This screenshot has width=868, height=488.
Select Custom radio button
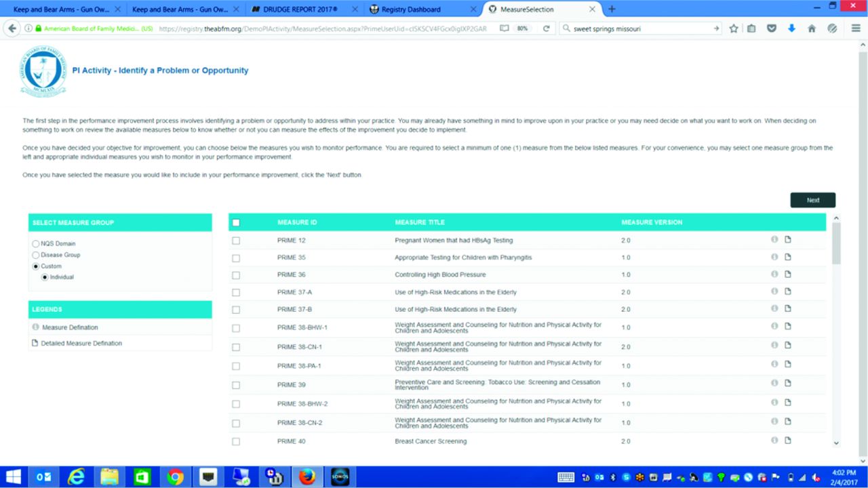tap(35, 266)
